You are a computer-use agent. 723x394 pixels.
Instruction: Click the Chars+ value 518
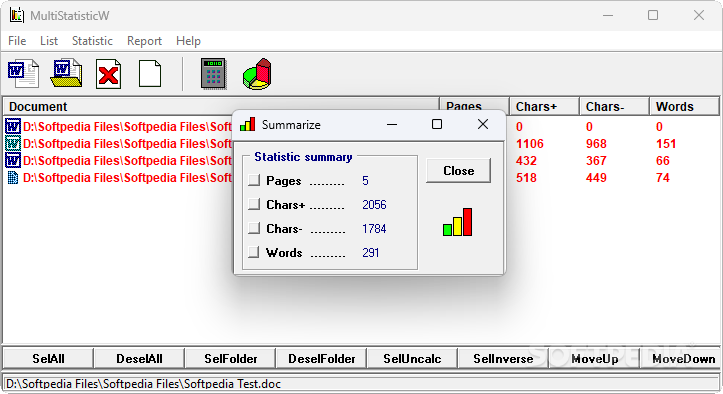coord(526,178)
